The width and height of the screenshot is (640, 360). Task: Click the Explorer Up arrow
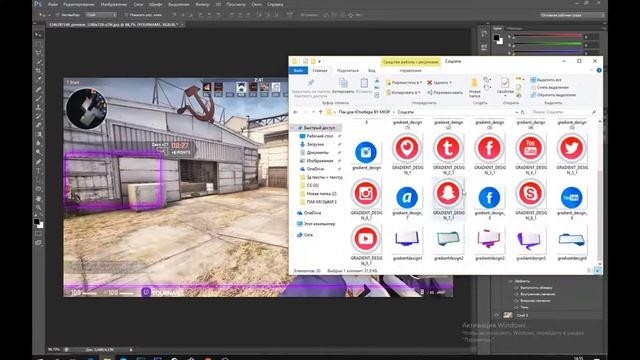click(x=320, y=112)
